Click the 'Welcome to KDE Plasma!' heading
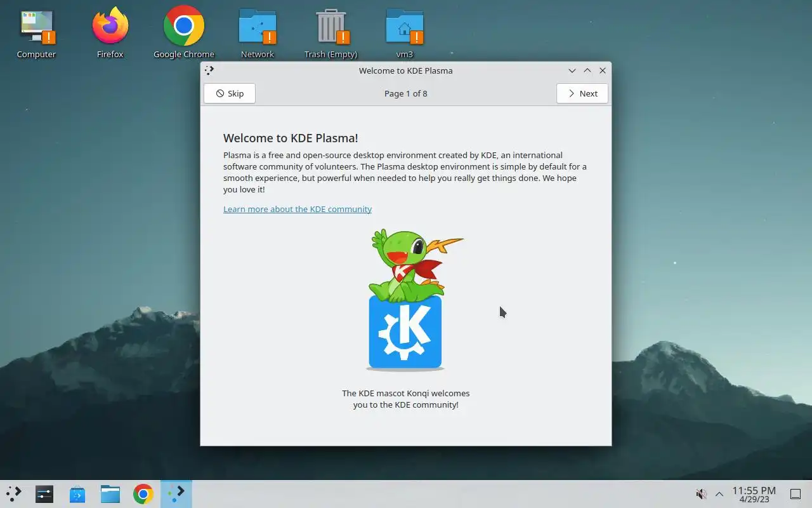Image resolution: width=812 pixels, height=508 pixels. 291,138
